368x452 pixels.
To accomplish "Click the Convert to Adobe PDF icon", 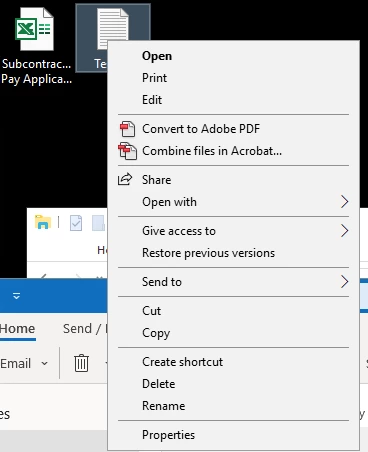I will 127,129.
